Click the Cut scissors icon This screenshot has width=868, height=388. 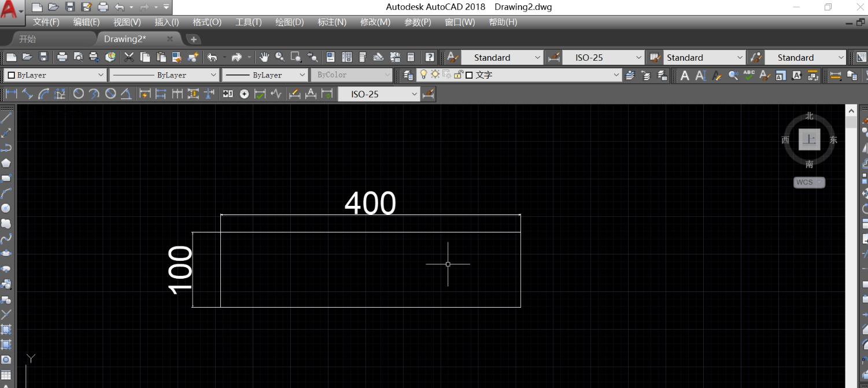(129, 57)
